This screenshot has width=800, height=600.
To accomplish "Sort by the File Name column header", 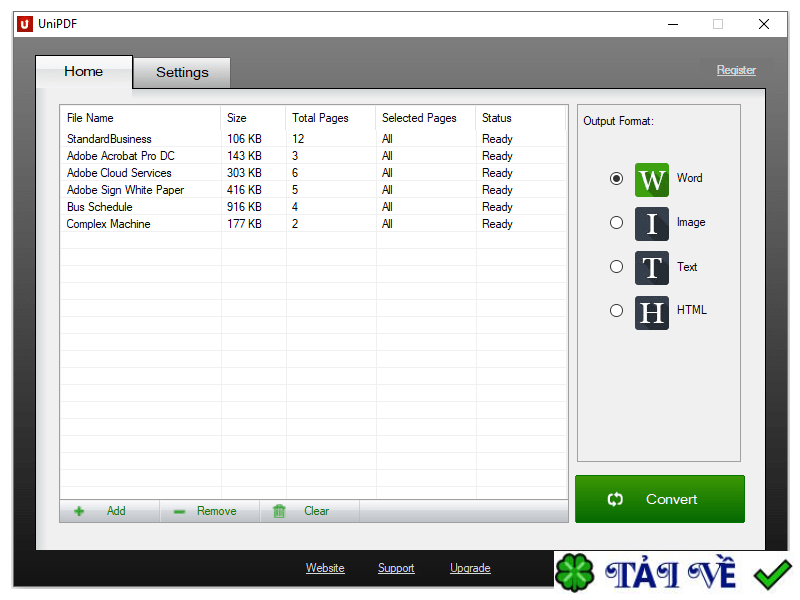I will 140,118.
